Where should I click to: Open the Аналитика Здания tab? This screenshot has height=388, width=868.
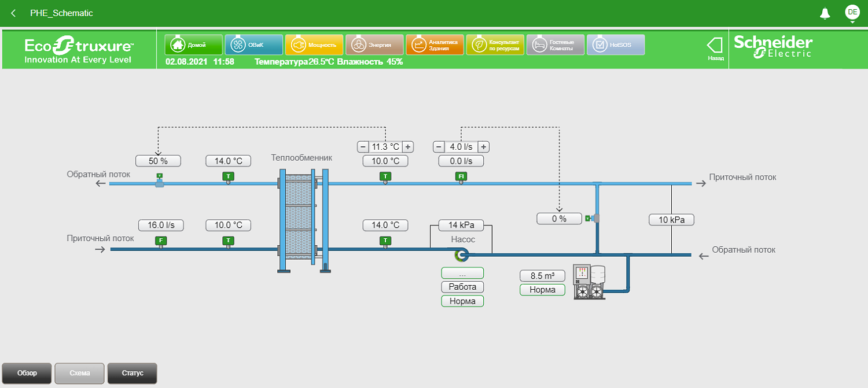click(x=435, y=45)
